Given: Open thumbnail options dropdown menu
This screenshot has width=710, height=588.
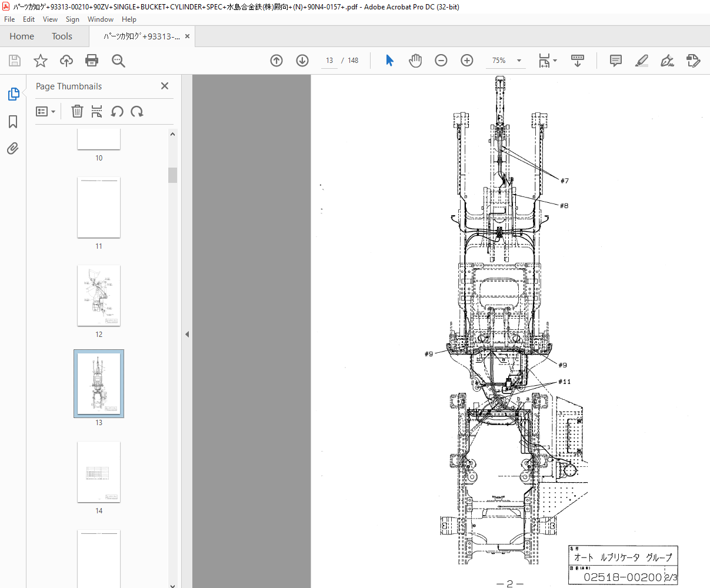Looking at the screenshot, I should click(45, 111).
